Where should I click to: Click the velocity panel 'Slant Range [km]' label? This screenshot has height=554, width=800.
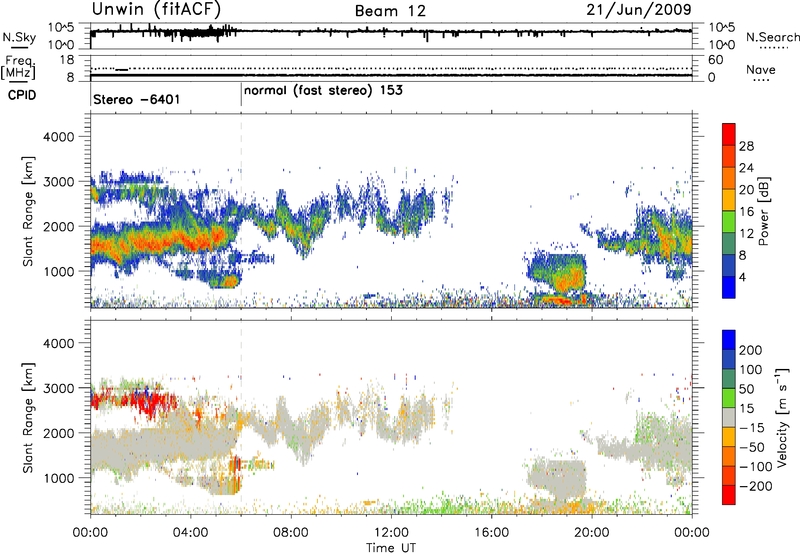click(x=28, y=418)
